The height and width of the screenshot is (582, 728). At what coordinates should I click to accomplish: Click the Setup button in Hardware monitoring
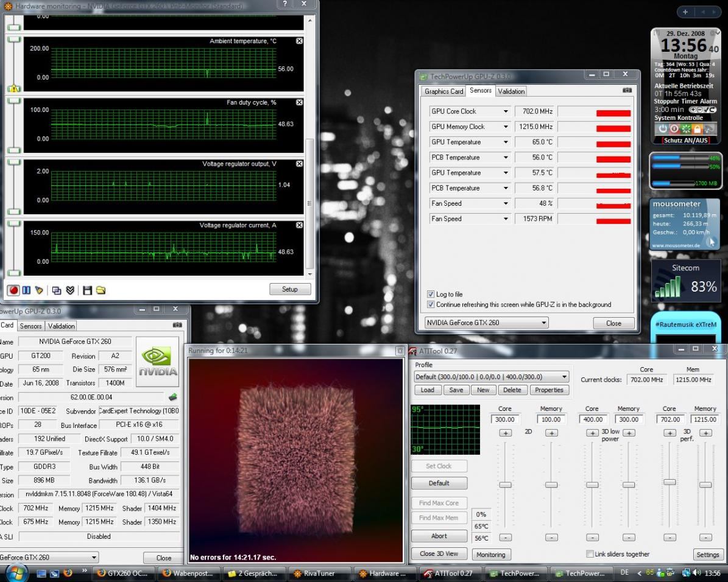[290, 289]
